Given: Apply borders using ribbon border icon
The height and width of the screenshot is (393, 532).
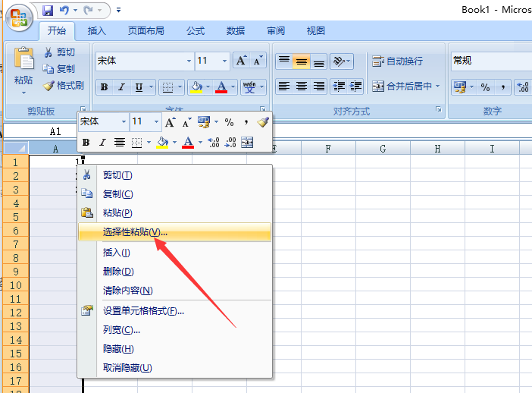Looking at the screenshot, I should pos(168,87).
